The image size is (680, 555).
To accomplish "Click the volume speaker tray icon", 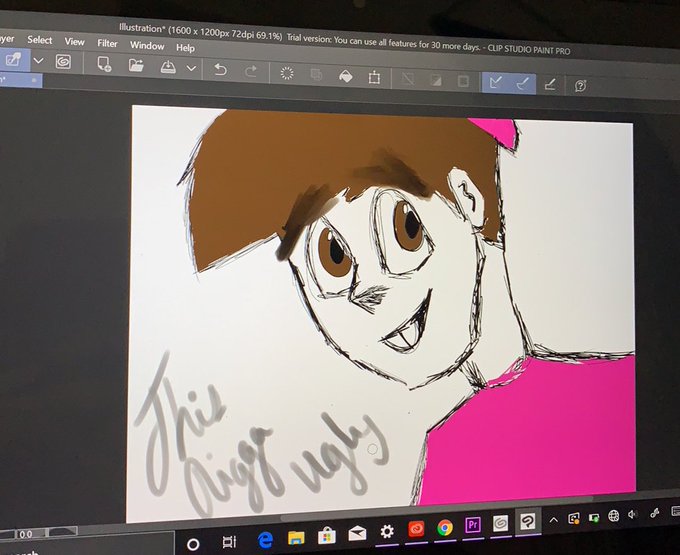I will (x=632, y=515).
